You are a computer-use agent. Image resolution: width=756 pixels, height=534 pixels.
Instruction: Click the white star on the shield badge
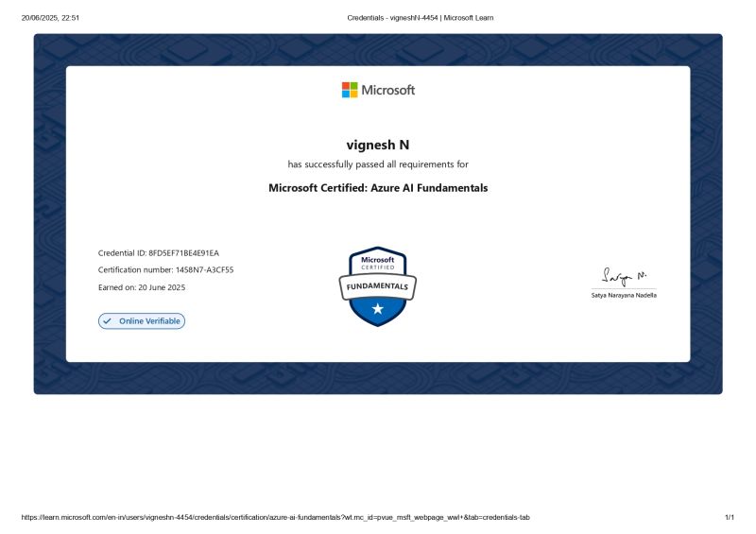pos(377,308)
